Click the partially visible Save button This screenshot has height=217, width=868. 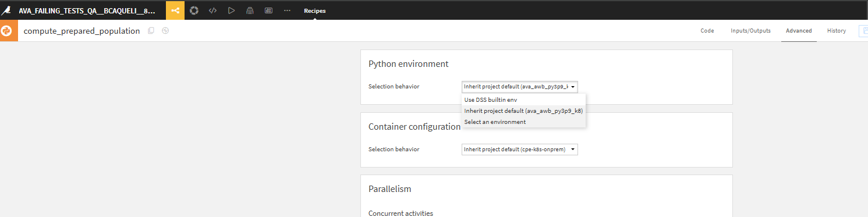863,31
